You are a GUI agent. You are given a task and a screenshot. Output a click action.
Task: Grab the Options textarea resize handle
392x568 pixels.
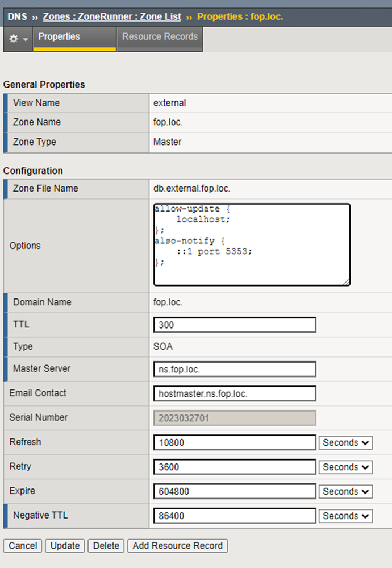(x=347, y=282)
